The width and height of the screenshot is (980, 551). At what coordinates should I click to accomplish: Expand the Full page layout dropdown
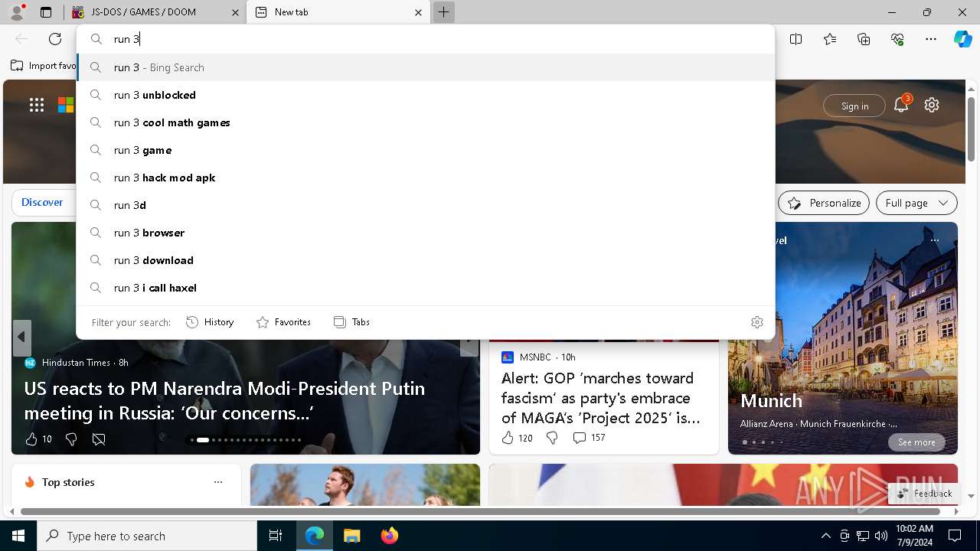[916, 203]
